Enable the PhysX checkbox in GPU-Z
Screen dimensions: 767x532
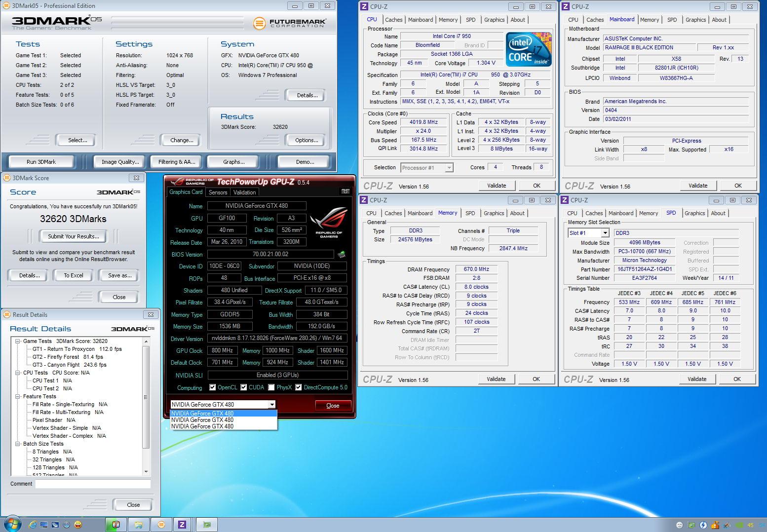(271, 387)
